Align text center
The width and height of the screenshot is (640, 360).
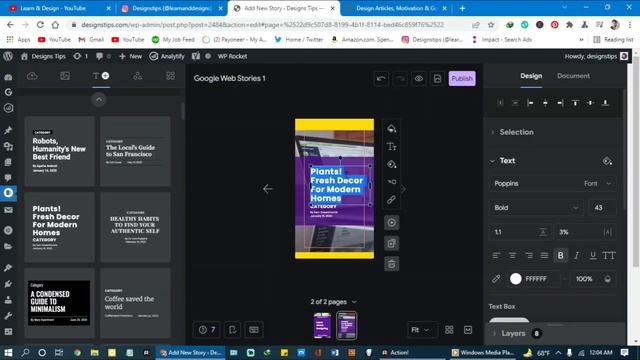tap(512, 256)
